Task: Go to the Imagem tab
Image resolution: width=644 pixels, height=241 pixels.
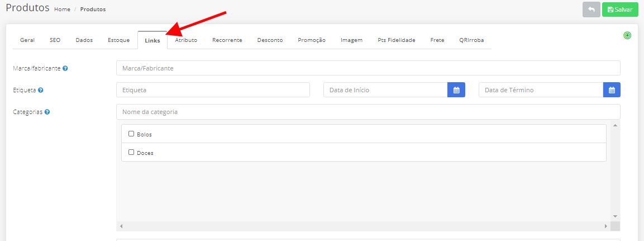Action: coord(351,40)
